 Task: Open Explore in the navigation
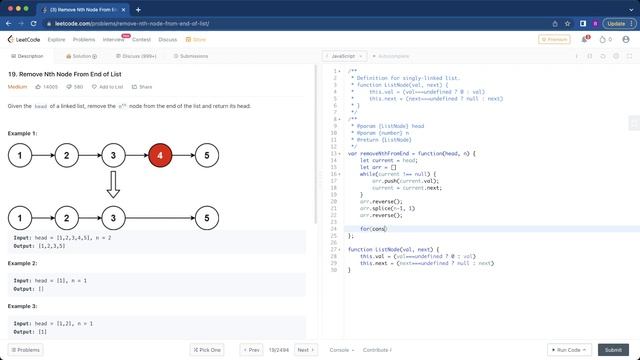click(56, 40)
